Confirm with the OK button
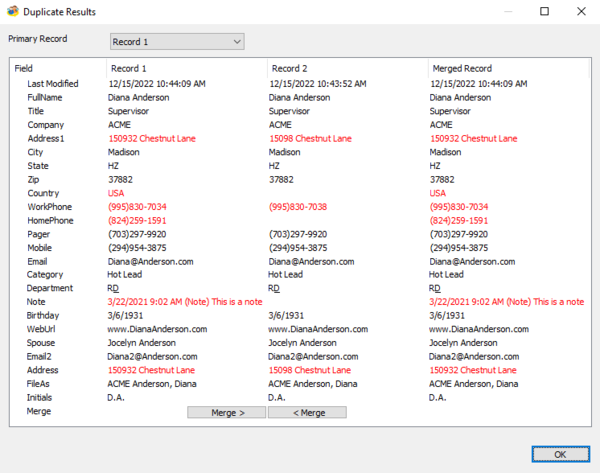The image size is (600, 473). [561, 454]
